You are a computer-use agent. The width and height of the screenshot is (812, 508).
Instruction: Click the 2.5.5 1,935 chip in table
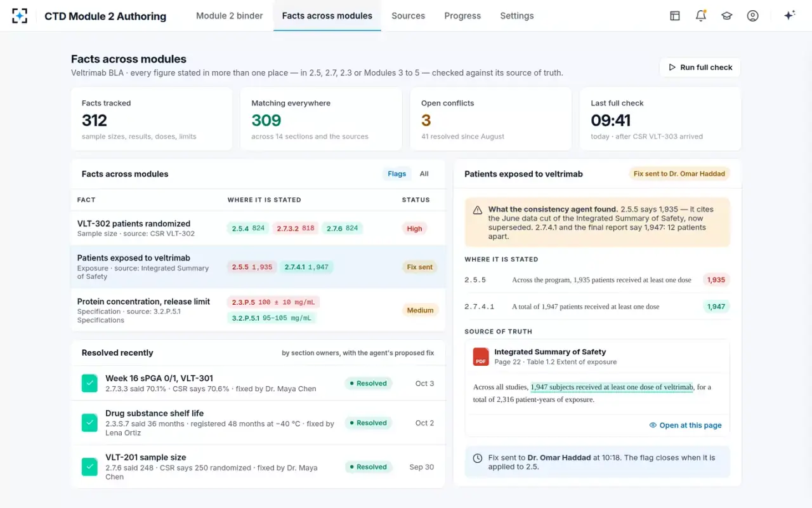pos(252,267)
